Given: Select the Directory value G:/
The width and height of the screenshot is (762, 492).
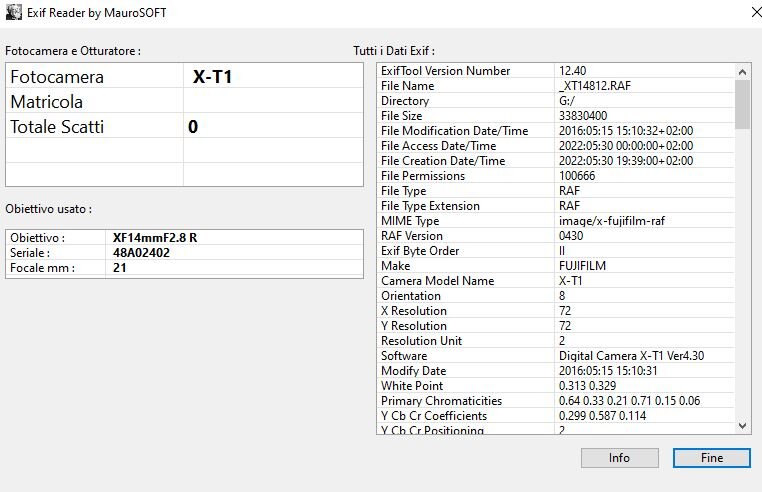Looking at the screenshot, I should (567, 101).
